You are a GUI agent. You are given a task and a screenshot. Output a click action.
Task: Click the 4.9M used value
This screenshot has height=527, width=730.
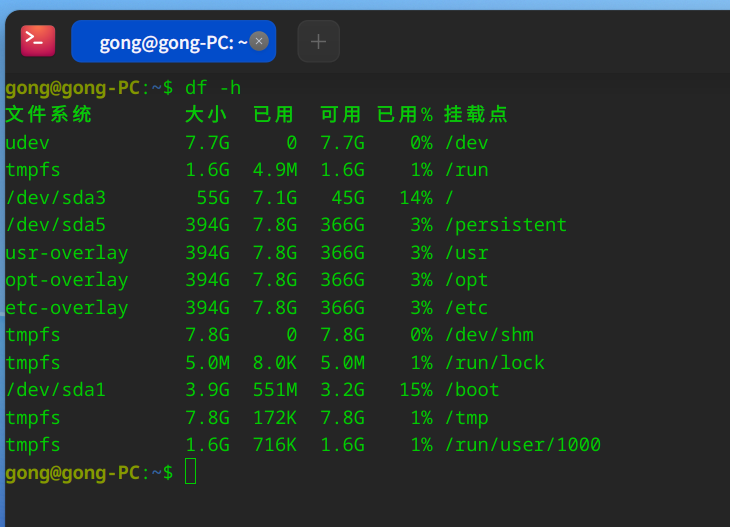pos(275,170)
